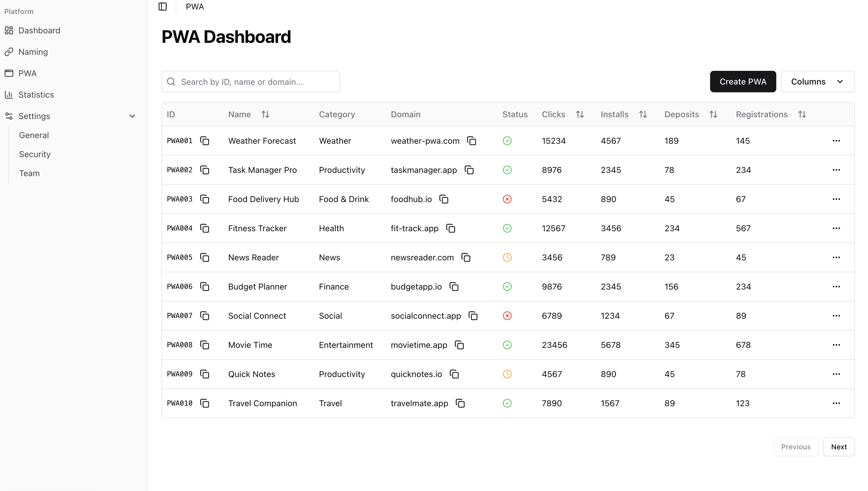Open the search field's magnifier icon
The image size is (868, 491).
(x=171, y=82)
